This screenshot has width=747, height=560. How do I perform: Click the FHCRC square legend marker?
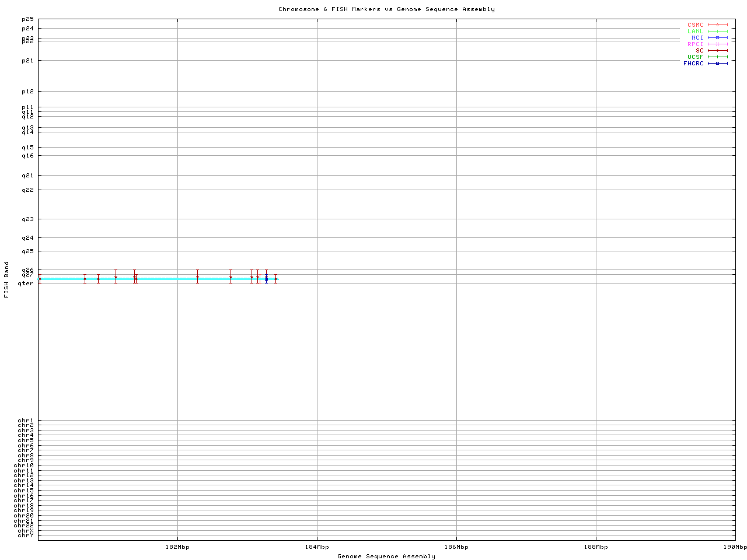coord(717,64)
